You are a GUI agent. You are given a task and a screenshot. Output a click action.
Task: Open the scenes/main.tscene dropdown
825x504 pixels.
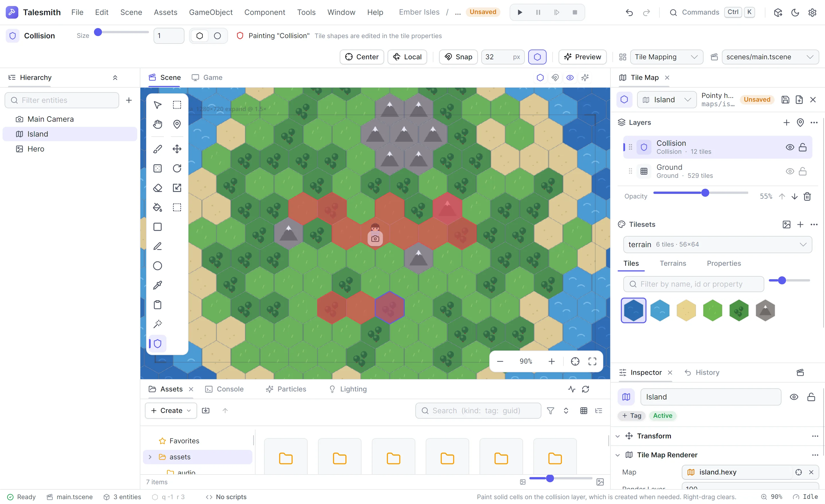770,57
